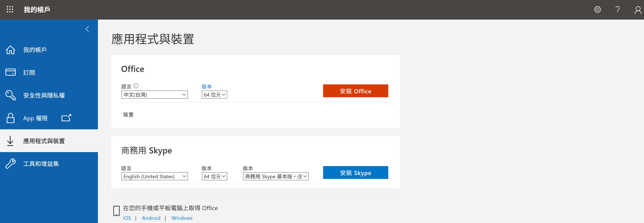644x223 pixels.
Task: Click the home icon for 我的帳戶
Action: click(x=10, y=50)
